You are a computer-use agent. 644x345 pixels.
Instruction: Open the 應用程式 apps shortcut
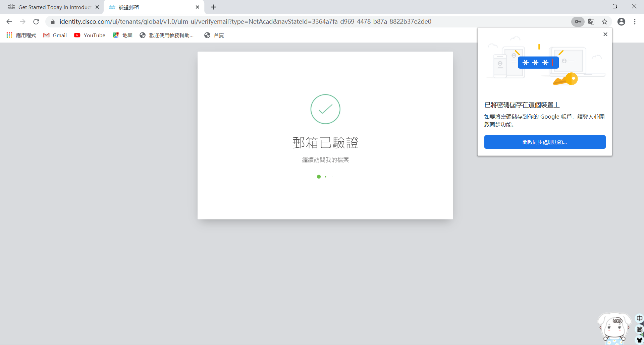pyautogui.click(x=21, y=35)
